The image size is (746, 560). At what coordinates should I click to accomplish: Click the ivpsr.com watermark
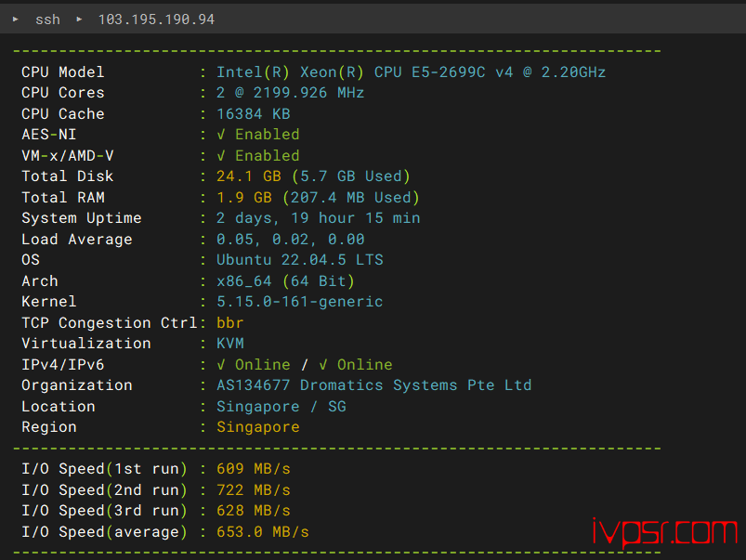point(664,532)
